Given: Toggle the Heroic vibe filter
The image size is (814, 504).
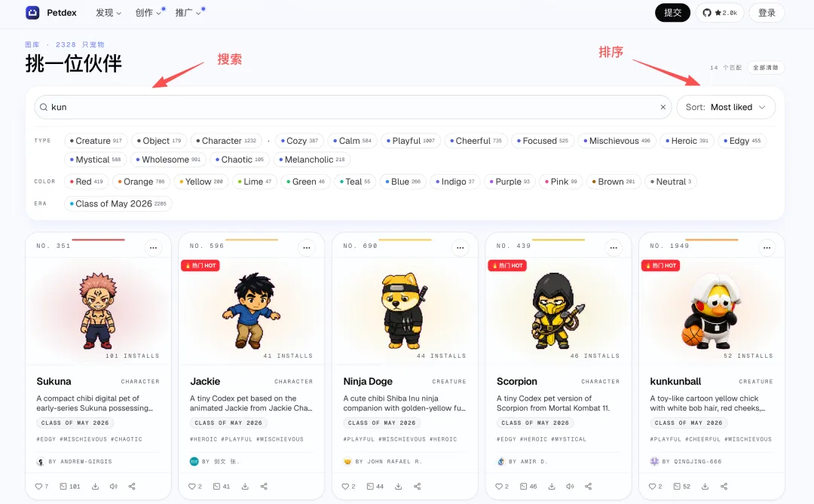Looking at the screenshot, I should (x=687, y=141).
